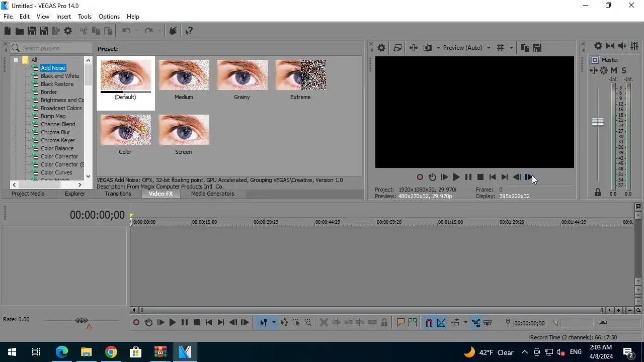Viewport: 644px width, 362px height.
Task: Click Dim Output speaker icon
Action: tap(622, 46)
